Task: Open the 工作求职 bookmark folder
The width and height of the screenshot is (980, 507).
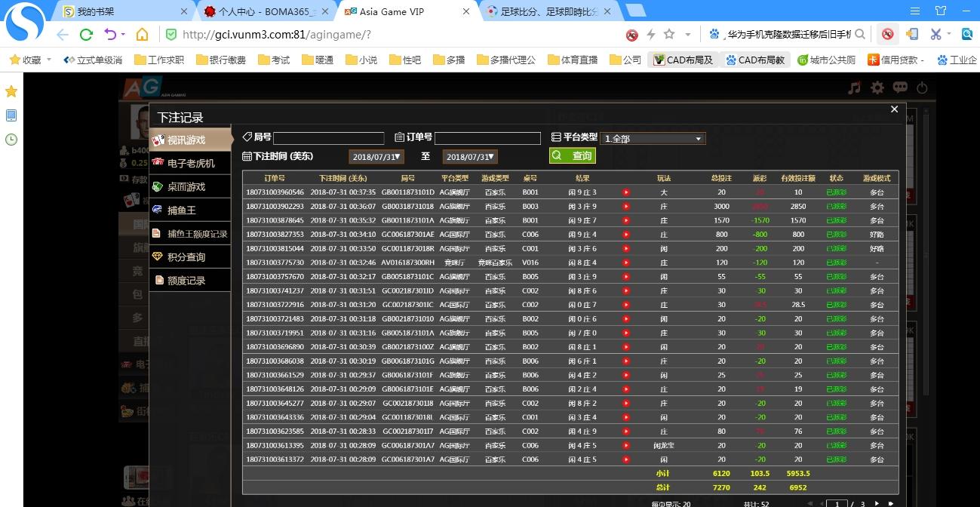Action: click(x=159, y=60)
